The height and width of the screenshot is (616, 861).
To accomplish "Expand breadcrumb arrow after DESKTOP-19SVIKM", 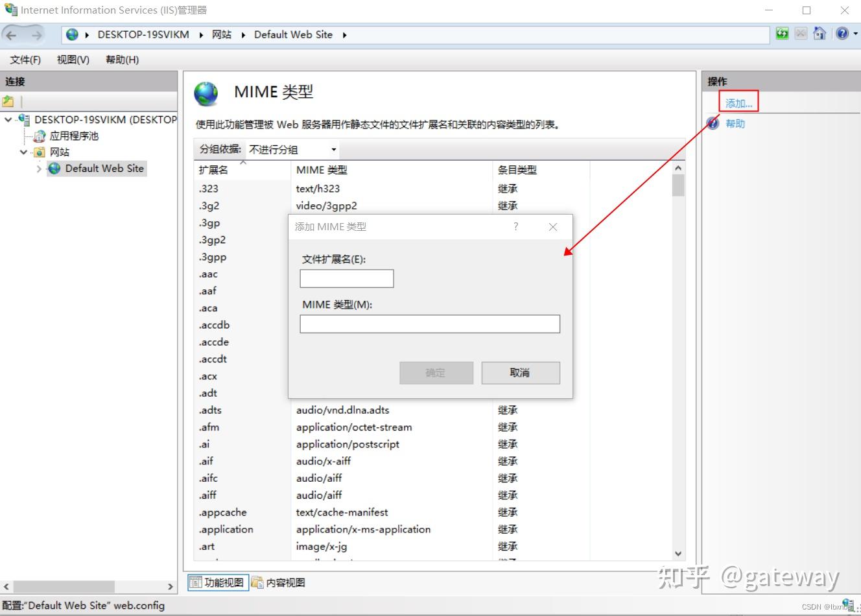I will click(x=201, y=35).
